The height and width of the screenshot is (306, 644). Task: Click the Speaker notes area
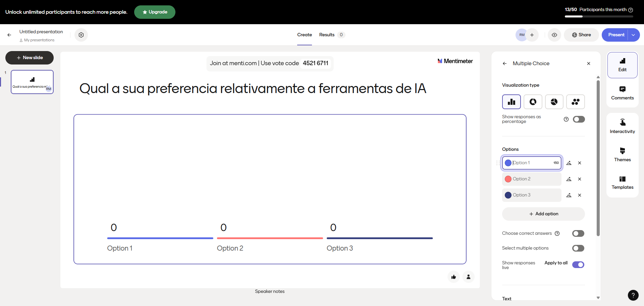(x=270, y=292)
